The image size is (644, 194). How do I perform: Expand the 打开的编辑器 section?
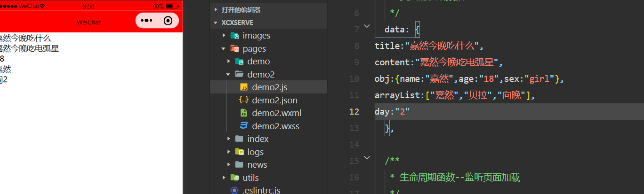coord(216,9)
